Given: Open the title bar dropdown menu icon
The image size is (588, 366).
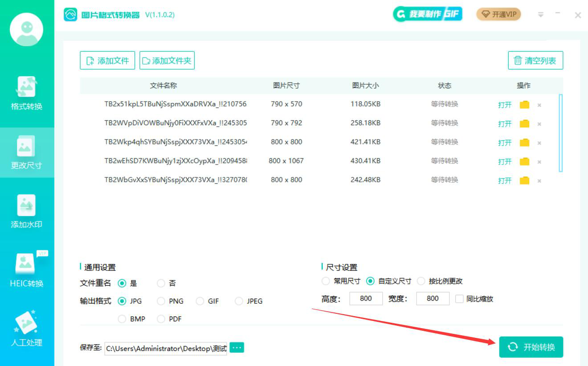Looking at the screenshot, I should pyautogui.click(x=541, y=15).
